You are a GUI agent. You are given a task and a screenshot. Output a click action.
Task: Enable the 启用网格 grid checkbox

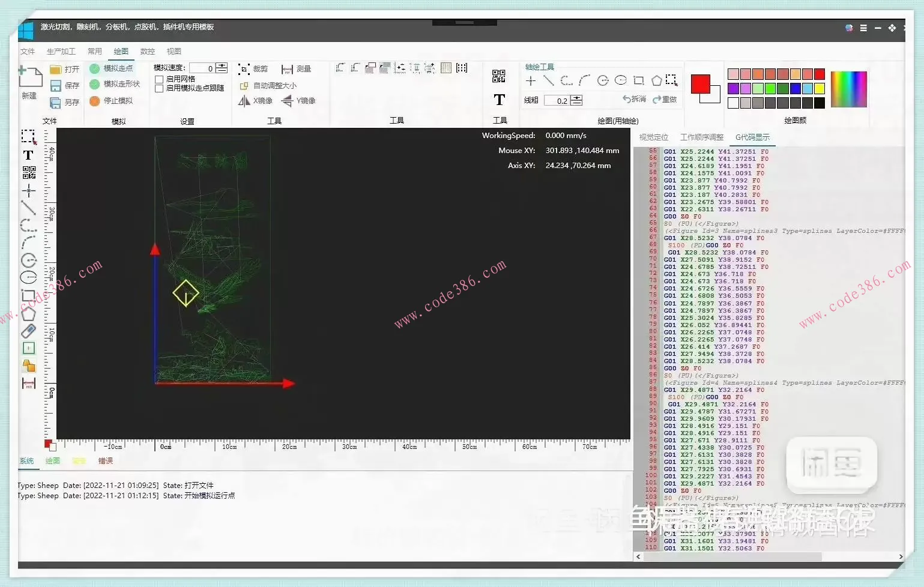click(x=159, y=79)
